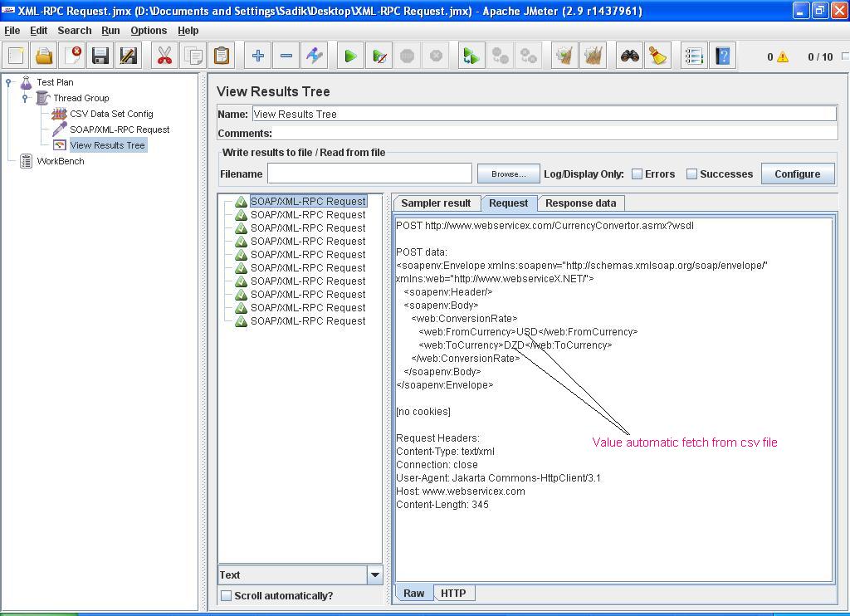Open the Options menu
The image size is (850, 616).
point(149,31)
